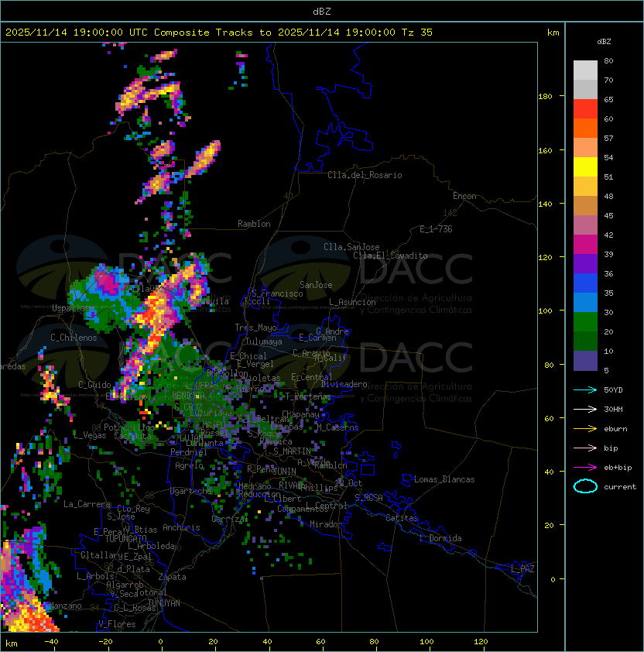Click the TUPUNGATO map label
Viewport: 644px width, 652px height.
(x=125, y=538)
